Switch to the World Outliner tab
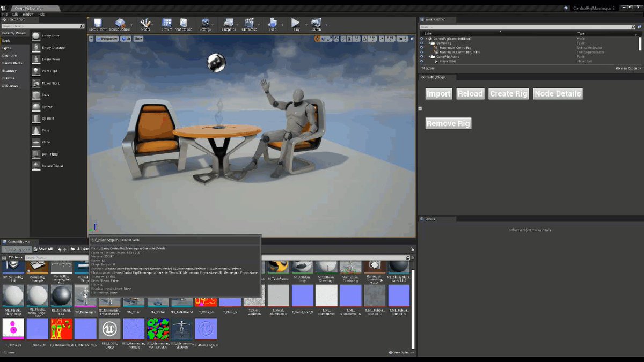Viewport: 644px width, 362px height. click(x=436, y=19)
